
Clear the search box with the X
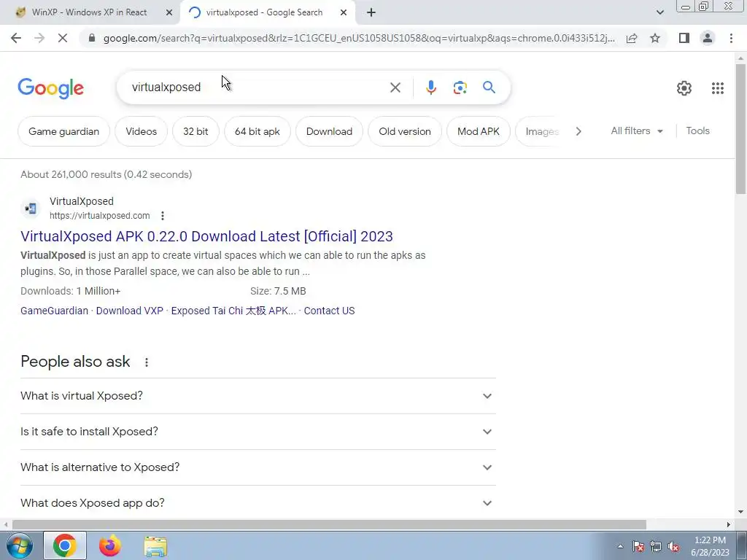click(x=395, y=87)
